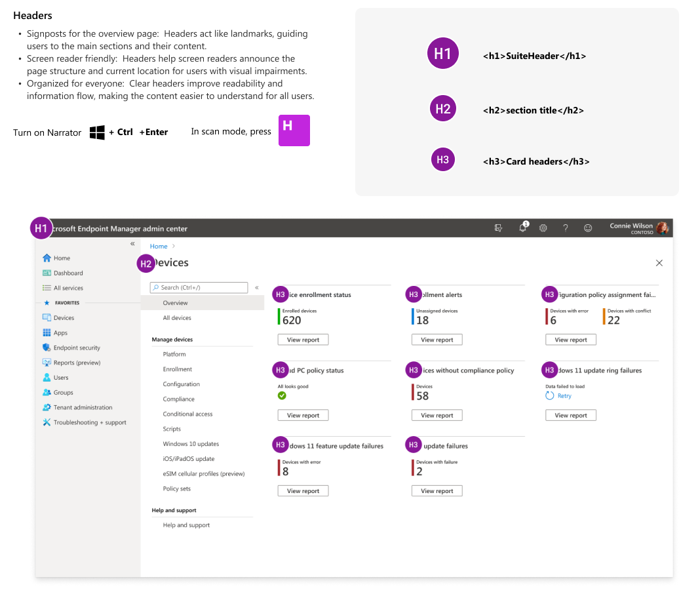This screenshot has height=598, width=700.
Task: Click Connie Wilson's profile avatar
Action: click(663, 228)
